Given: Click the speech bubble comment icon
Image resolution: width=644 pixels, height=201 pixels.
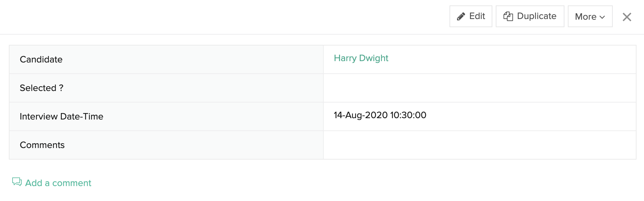Looking at the screenshot, I should 17,182.
